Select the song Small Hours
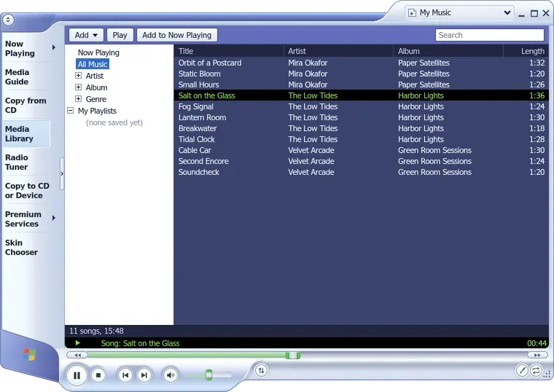This screenshot has width=554, height=392. click(361, 85)
